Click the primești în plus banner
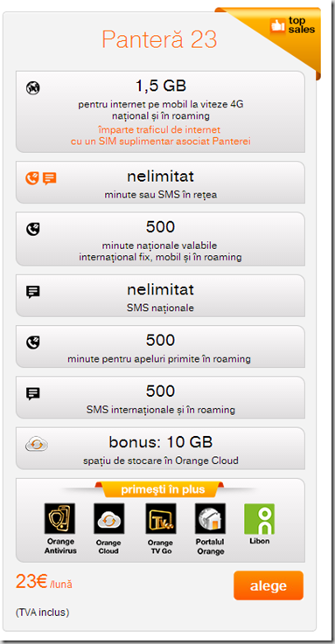 click(x=163, y=489)
